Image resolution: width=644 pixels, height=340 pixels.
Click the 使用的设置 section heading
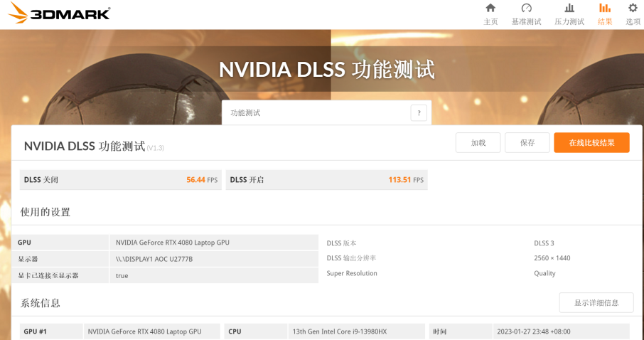45,212
